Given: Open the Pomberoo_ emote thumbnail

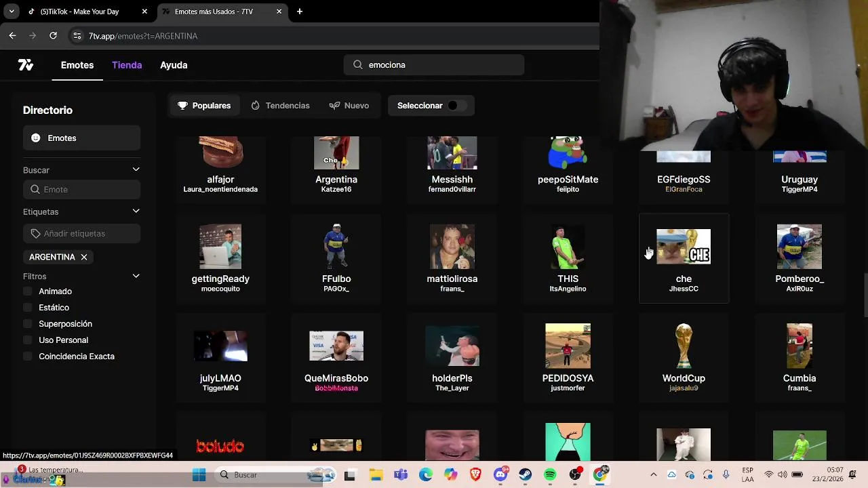Looking at the screenshot, I should [x=800, y=247].
